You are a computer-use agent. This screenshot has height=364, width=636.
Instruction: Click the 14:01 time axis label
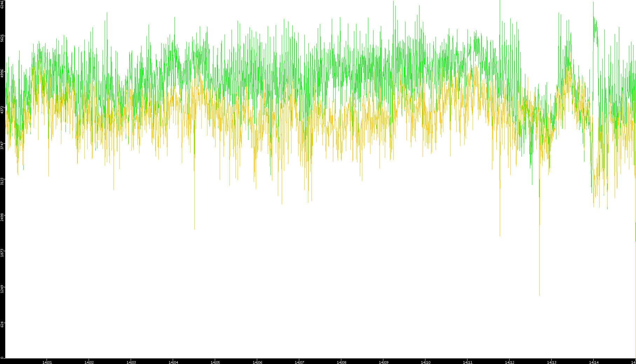[x=47, y=362]
